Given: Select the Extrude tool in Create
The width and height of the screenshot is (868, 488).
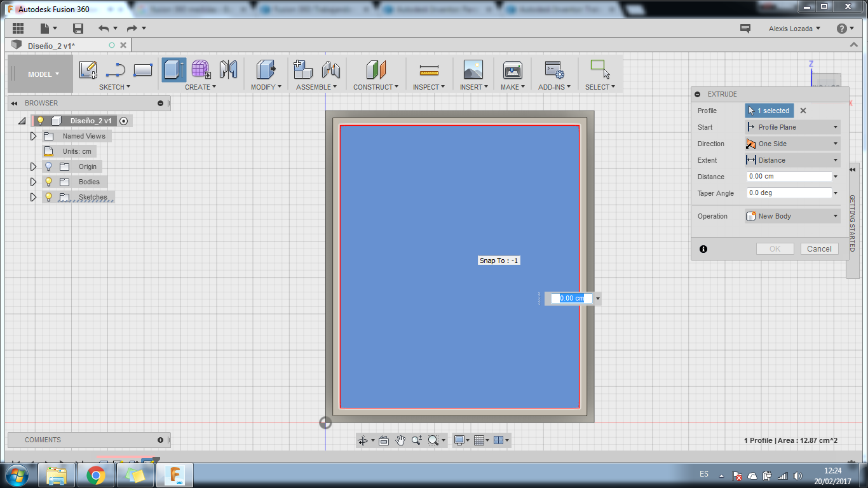Looking at the screenshot, I should (x=173, y=70).
